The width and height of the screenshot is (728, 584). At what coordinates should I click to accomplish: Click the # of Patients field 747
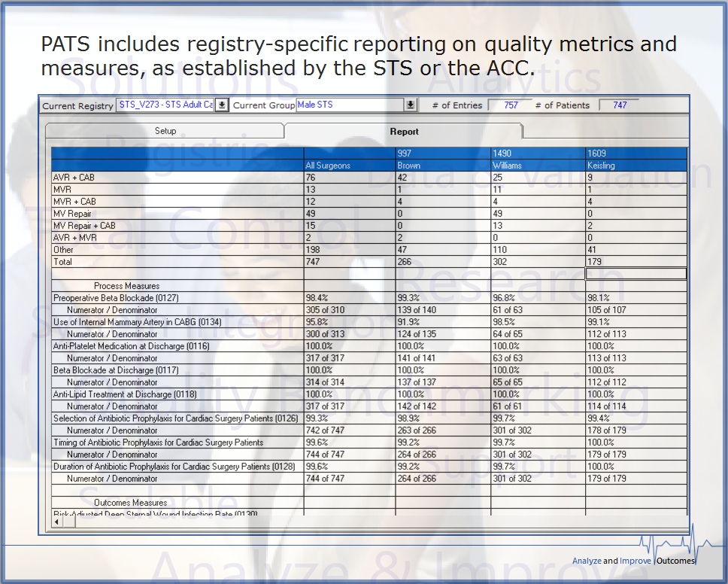(620, 105)
